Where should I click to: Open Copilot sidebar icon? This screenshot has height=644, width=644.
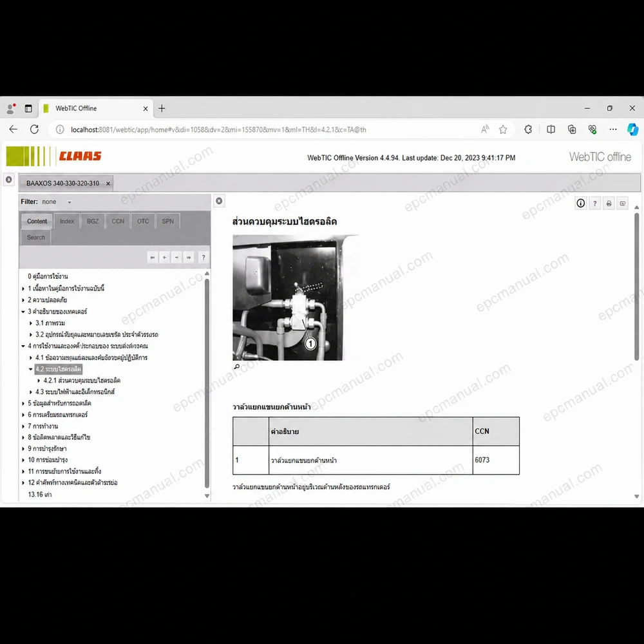[632, 129]
